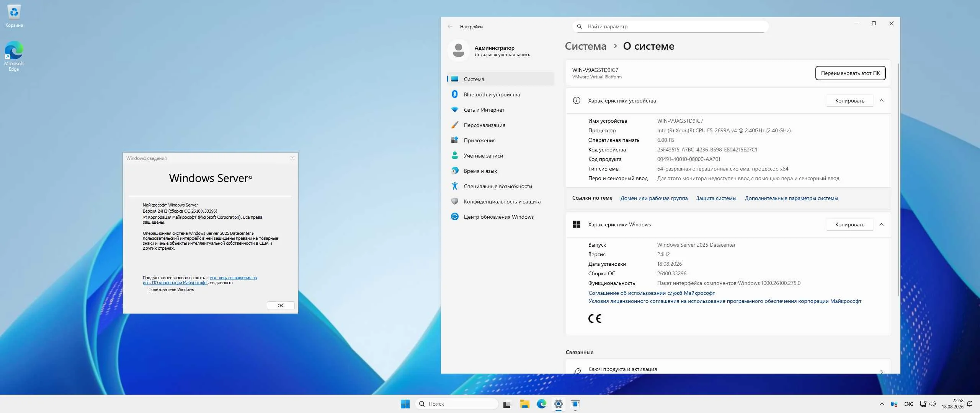Open the усл. лиц. соглашения link in winver
Screen dimensions: 980x413
point(233,278)
